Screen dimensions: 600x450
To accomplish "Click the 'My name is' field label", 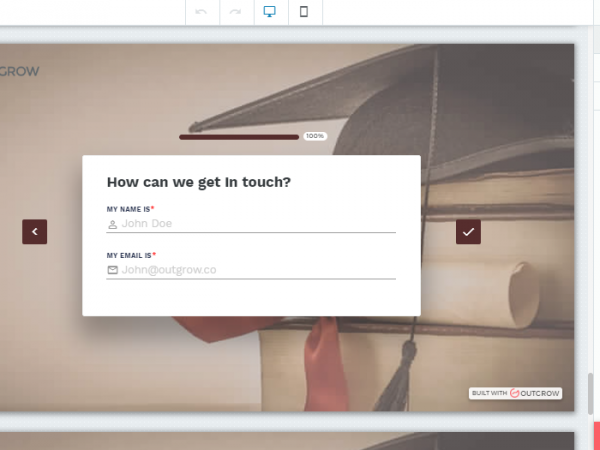I will click(129, 209).
